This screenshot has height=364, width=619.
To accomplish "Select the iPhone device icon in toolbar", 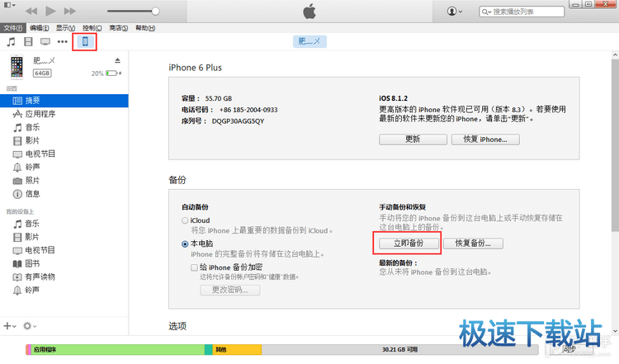I will point(85,41).
